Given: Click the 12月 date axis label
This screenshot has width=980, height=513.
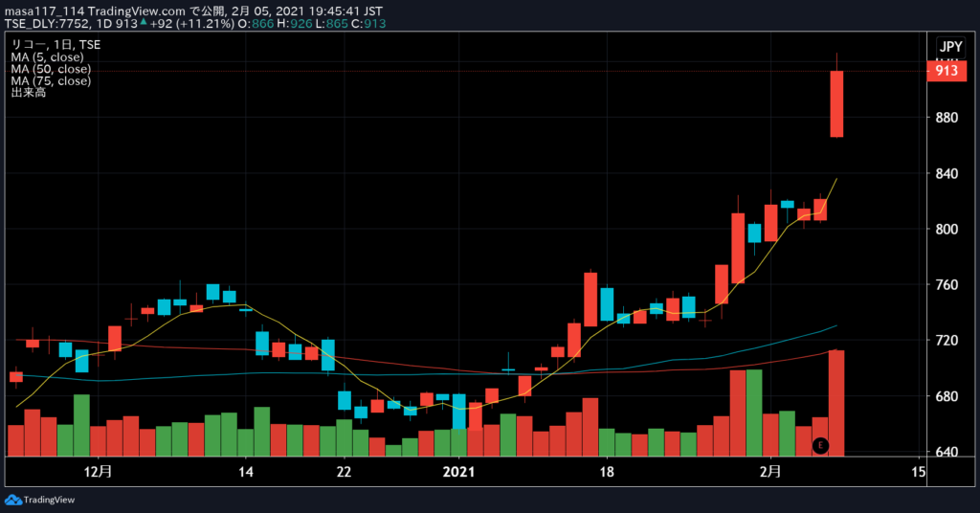Looking at the screenshot, I should [99, 472].
